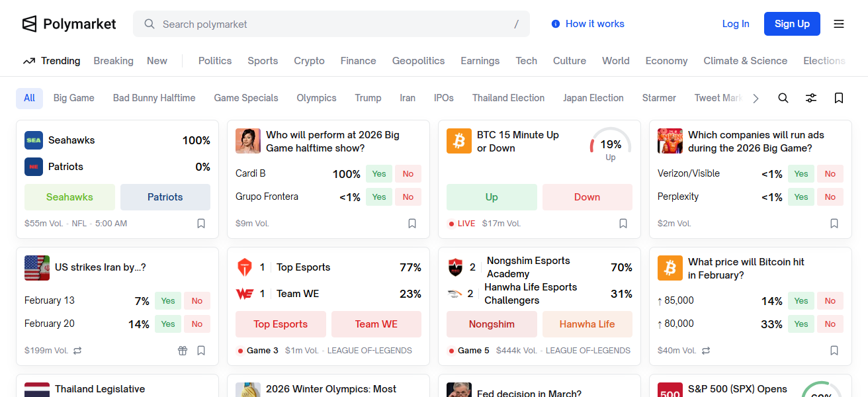Focus the Search polymarket input field
The height and width of the screenshot is (397, 868).
pos(331,24)
